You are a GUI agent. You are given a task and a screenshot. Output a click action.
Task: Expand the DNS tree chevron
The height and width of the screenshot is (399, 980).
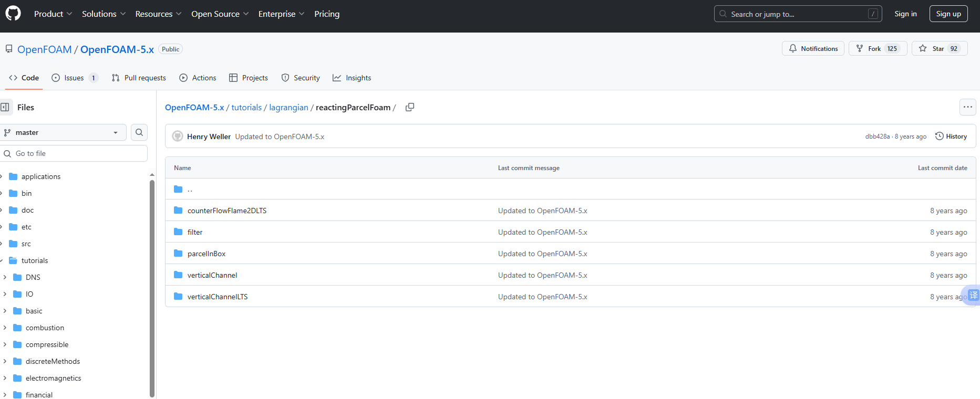click(5, 277)
